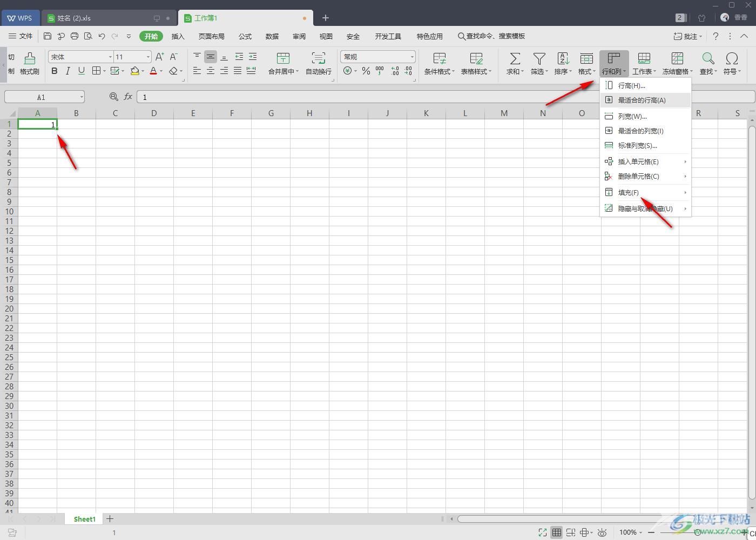Screen dimensions: 756x540
Task: Click the zoom slider handle in status bar
Action: tap(698, 532)
